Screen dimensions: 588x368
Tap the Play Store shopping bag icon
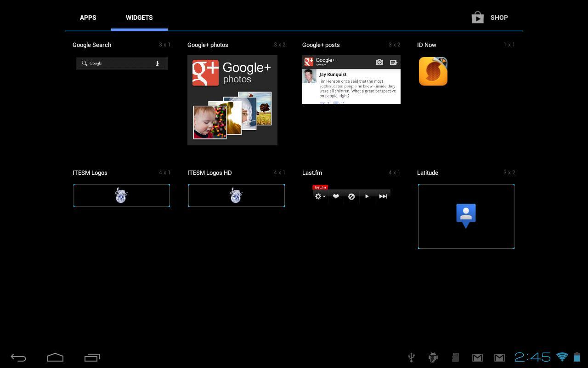478,17
